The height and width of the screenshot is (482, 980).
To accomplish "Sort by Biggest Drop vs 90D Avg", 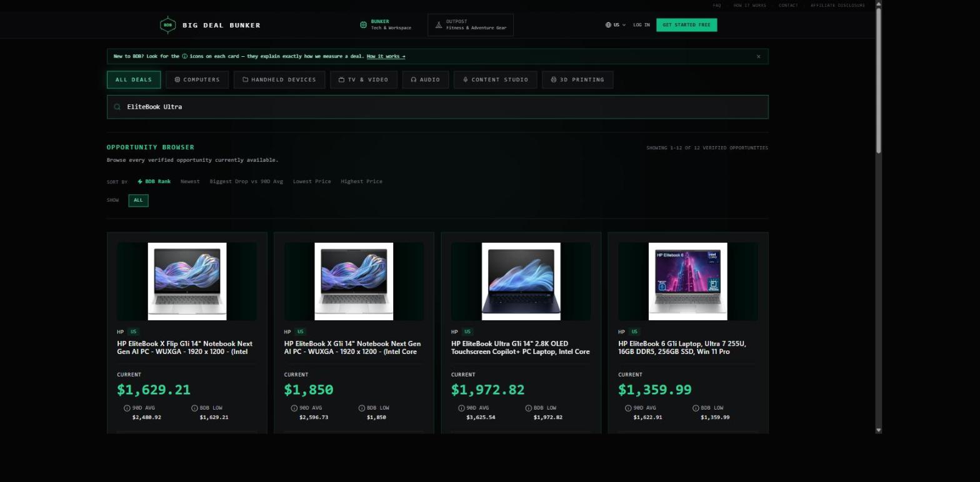I will tap(246, 182).
